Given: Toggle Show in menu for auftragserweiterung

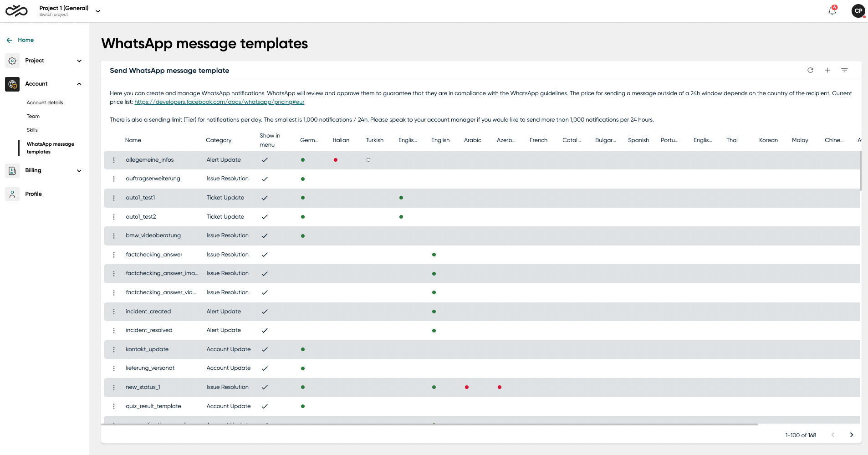Looking at the screenshot, I should [x=265, y=179].
